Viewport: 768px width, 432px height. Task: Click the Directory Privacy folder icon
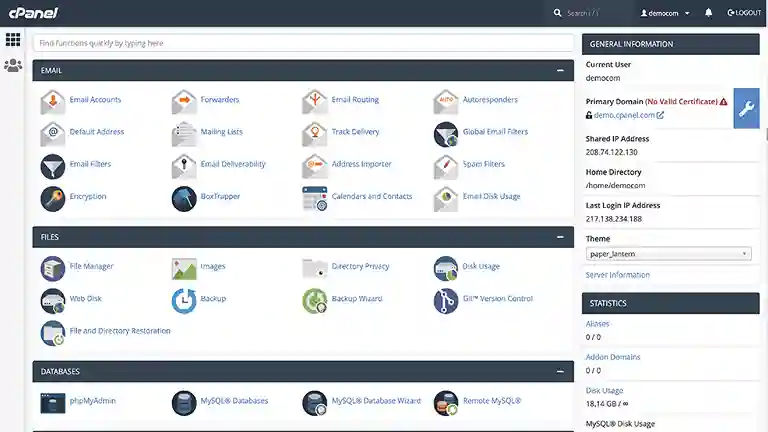(315, 268)
